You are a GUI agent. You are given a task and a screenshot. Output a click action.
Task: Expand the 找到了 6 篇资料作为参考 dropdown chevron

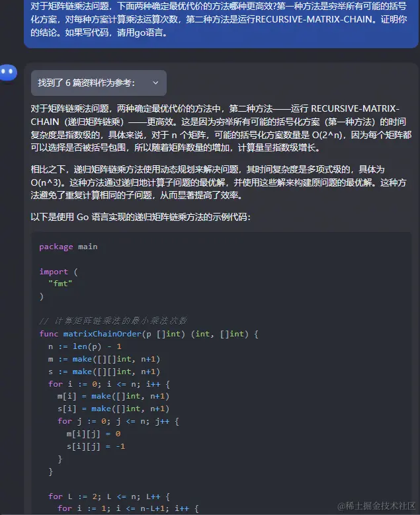(155, 83)
